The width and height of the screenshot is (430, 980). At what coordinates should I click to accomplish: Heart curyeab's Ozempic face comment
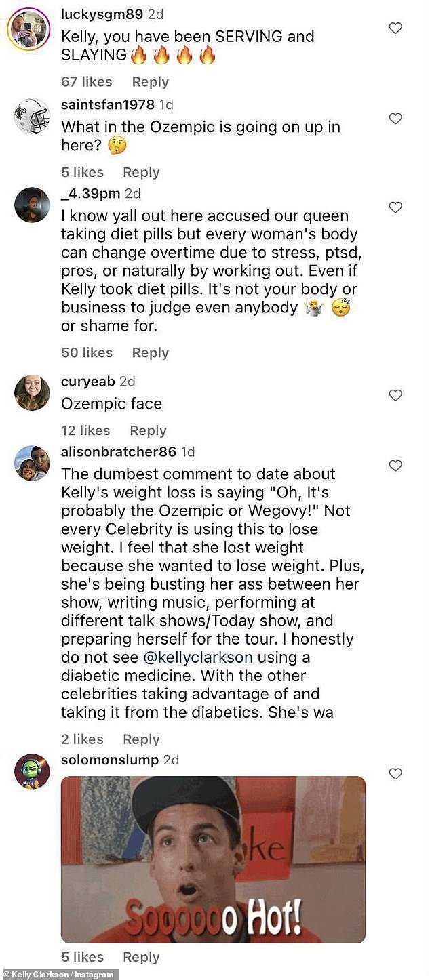395,395
